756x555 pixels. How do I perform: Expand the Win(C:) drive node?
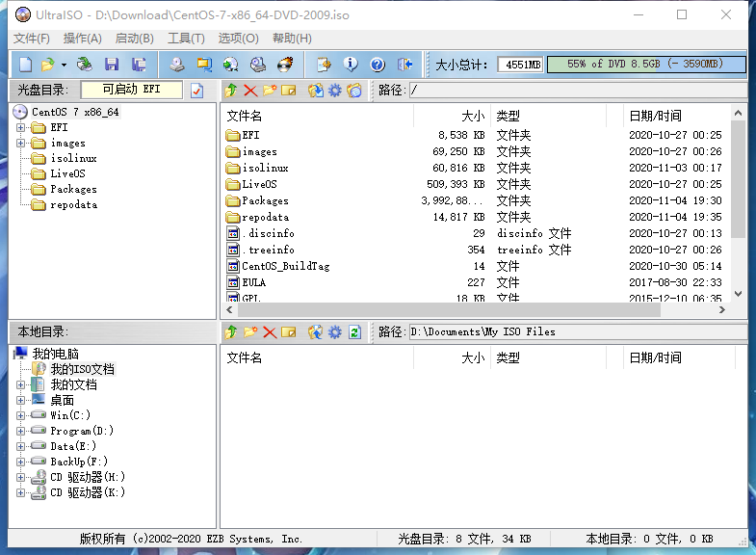click(20, 415)
